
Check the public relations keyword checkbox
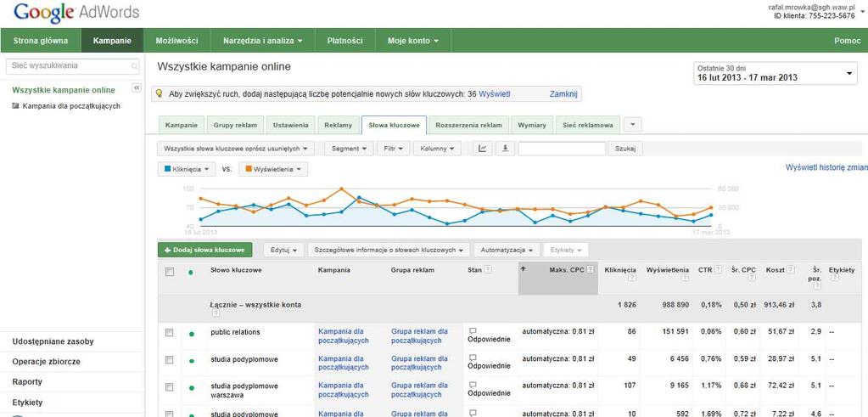170,332
